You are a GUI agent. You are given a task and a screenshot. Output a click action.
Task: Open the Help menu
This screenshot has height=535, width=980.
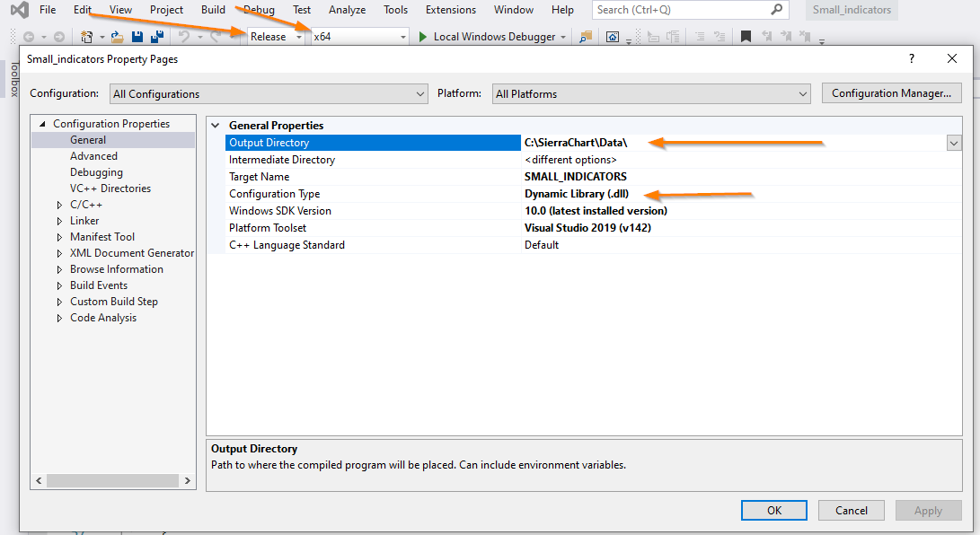(x=562, y=9)
